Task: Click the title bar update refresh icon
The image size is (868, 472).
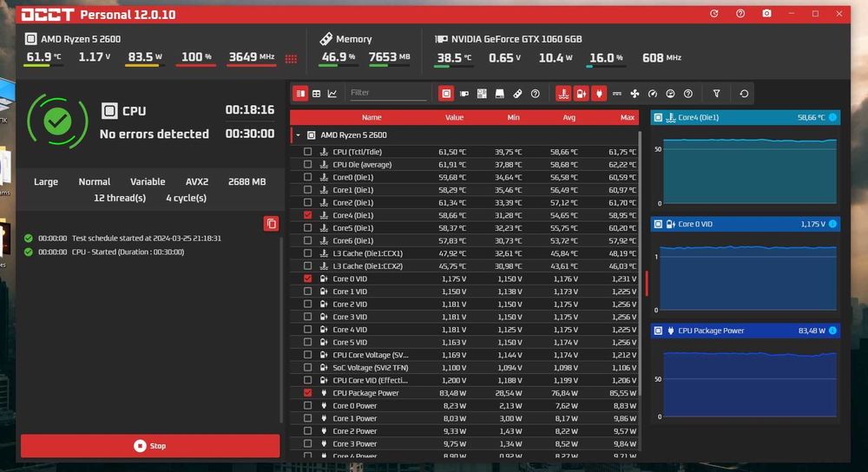Action: pyautogui.click(x=714, y=13)
